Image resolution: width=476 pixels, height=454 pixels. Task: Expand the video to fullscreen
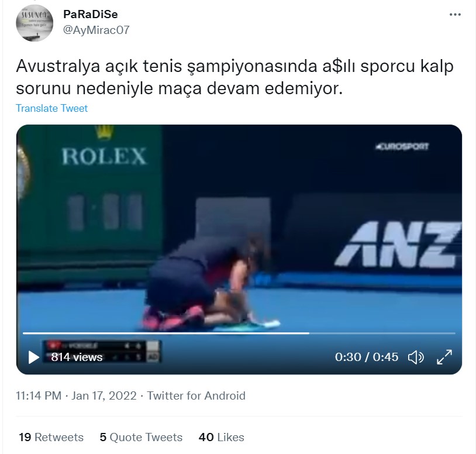click(x=444, y=357)
